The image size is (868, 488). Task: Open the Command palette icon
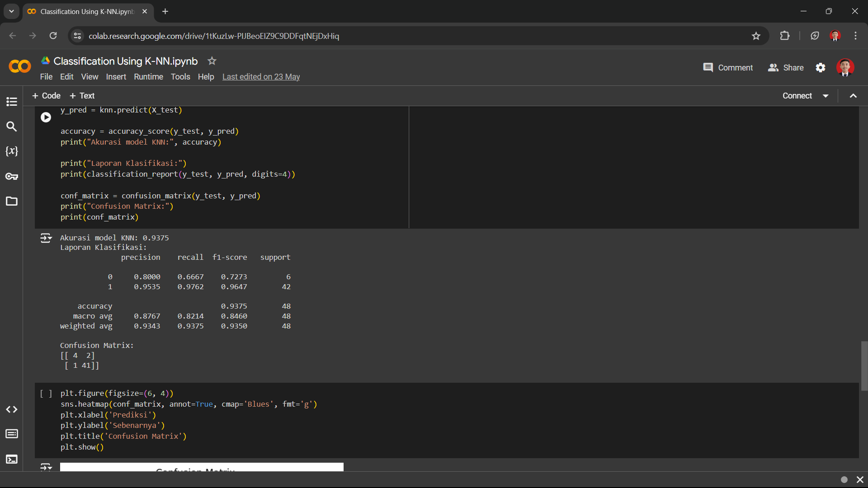click(12, 434)
